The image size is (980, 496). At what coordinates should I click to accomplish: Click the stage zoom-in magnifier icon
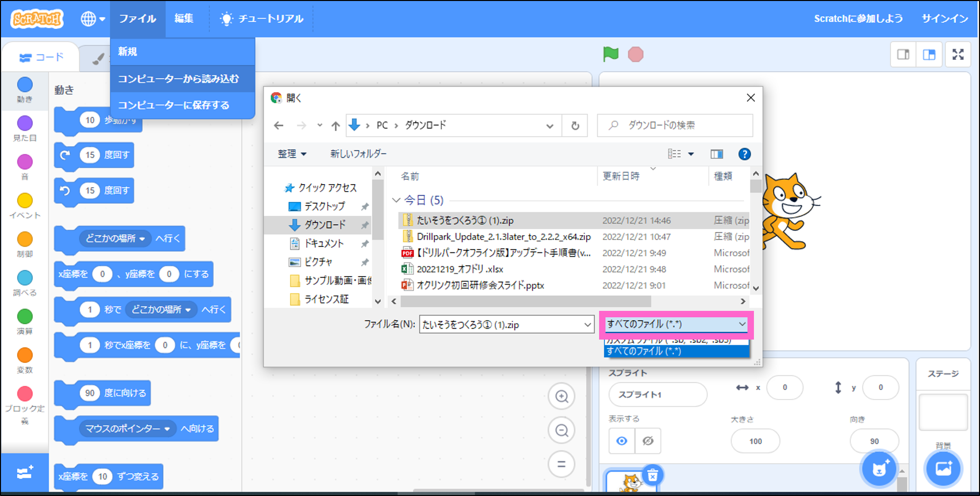click(x=561, y=397)
